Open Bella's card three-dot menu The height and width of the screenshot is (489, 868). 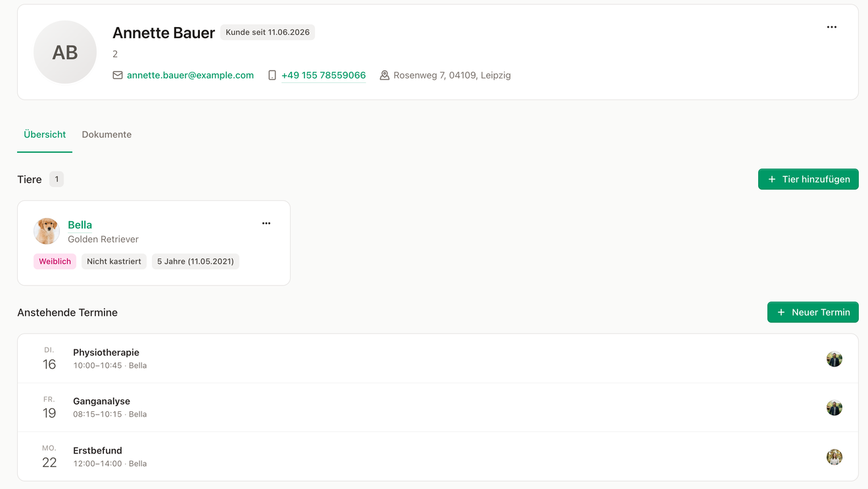[x=266, y=223]
